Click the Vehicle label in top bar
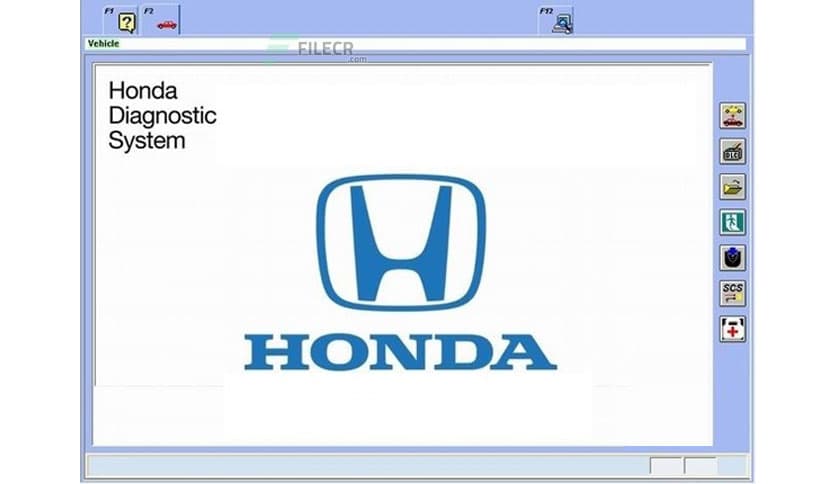836x484 pixels. (x=103, y=44)
